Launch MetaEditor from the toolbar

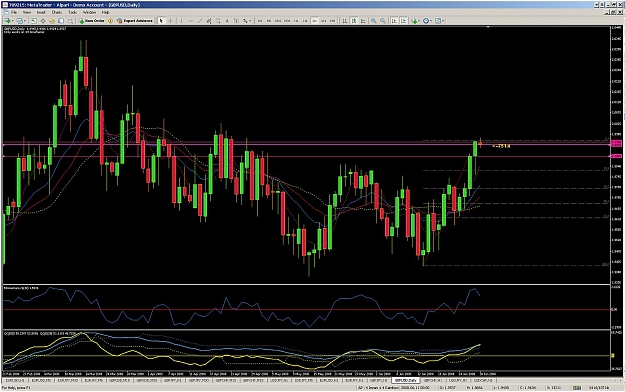(x=110, y=21)
